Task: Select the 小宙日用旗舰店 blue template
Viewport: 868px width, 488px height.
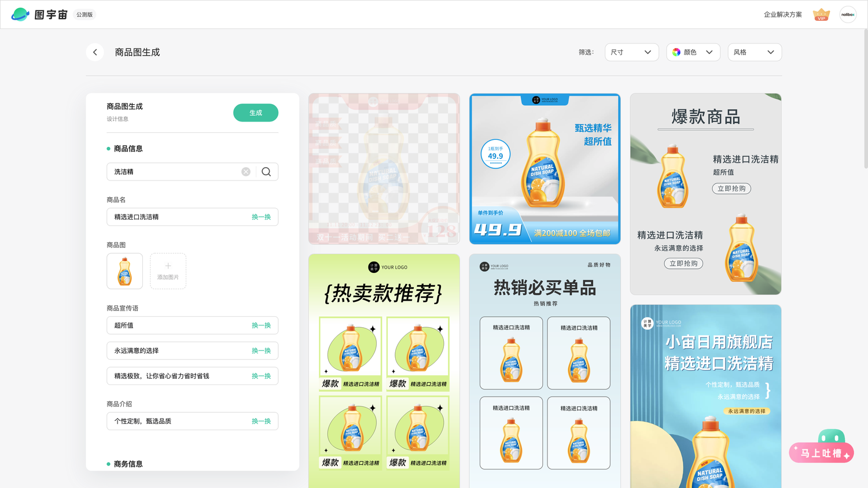Action: pos(705,396)
